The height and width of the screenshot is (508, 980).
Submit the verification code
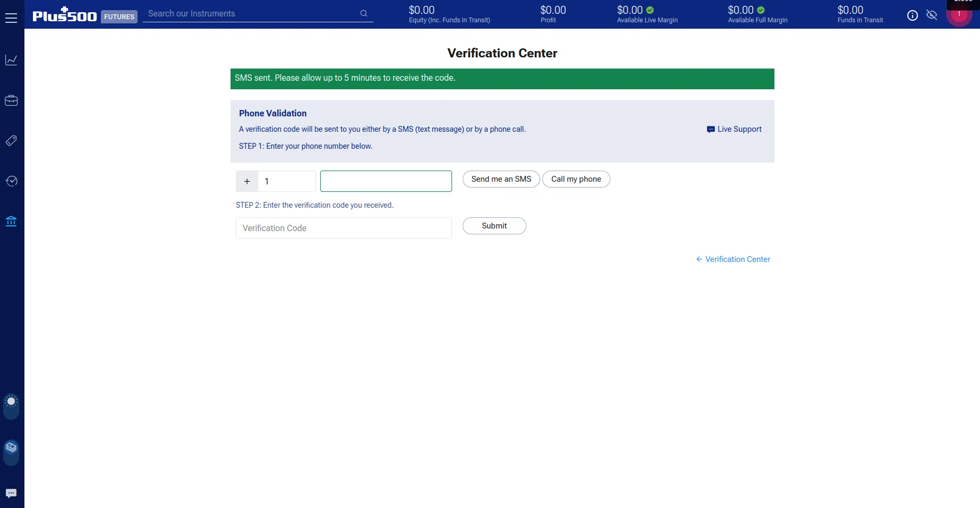tap(495, 226)
